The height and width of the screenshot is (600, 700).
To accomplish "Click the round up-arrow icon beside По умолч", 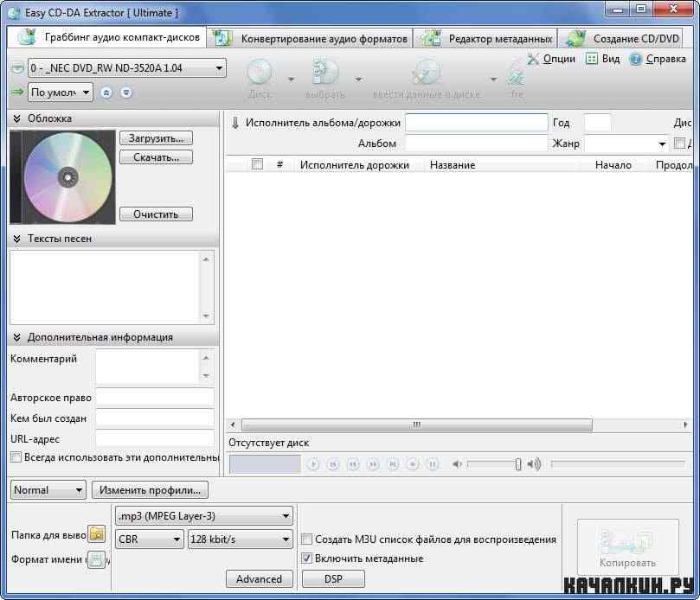I will click(x=106, y=93).
